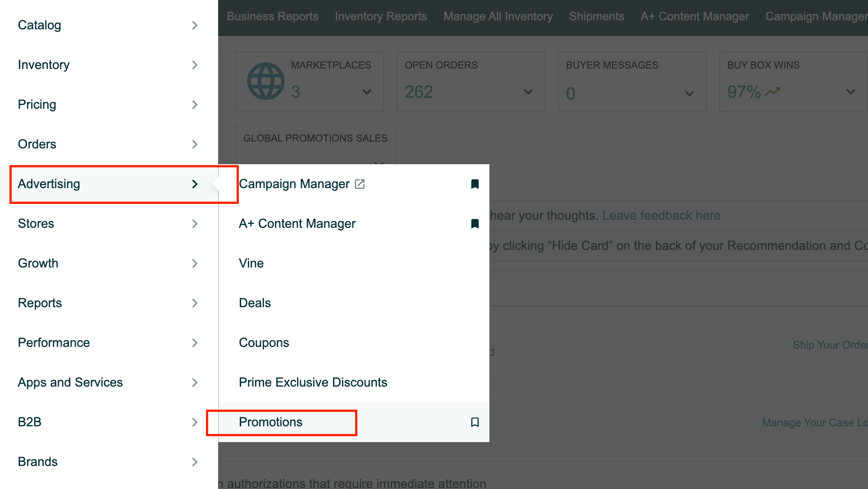The image size is (868, 489).
Task: Expand the Buyer Messages dropdown
Action: click(x=690, y=93)
